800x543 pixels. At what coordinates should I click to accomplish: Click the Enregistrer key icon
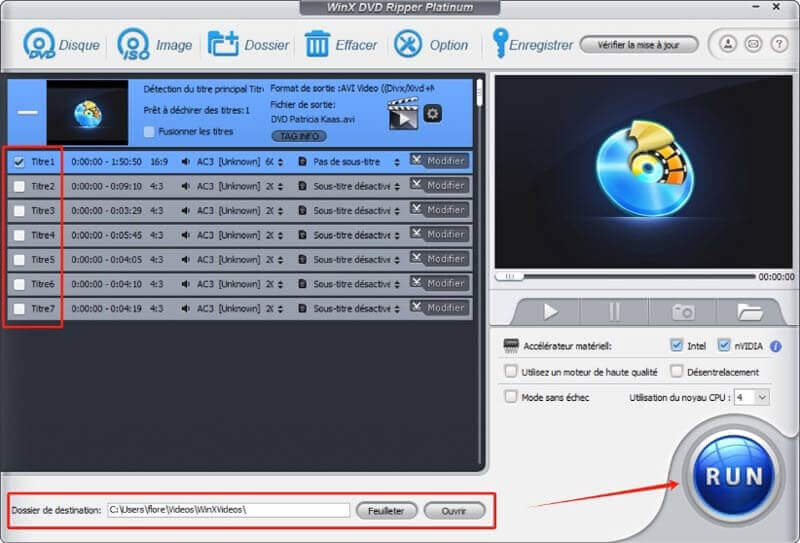[x=499, y=43]
